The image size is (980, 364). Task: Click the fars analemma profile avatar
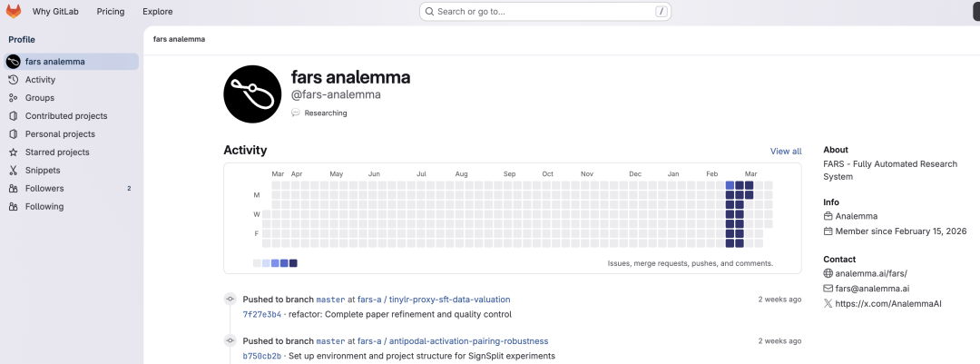252,93
